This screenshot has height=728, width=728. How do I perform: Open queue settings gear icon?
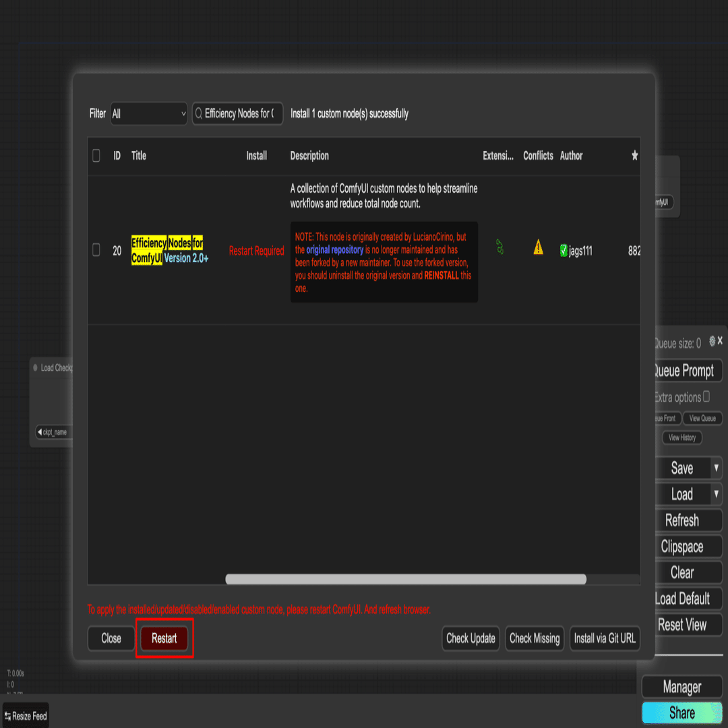coord(712,341)
